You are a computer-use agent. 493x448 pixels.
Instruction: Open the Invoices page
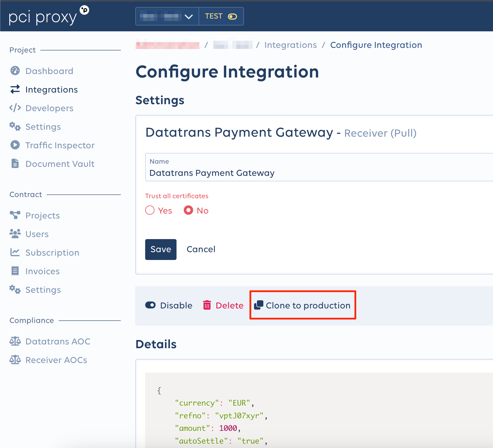[x=43, y=271]
